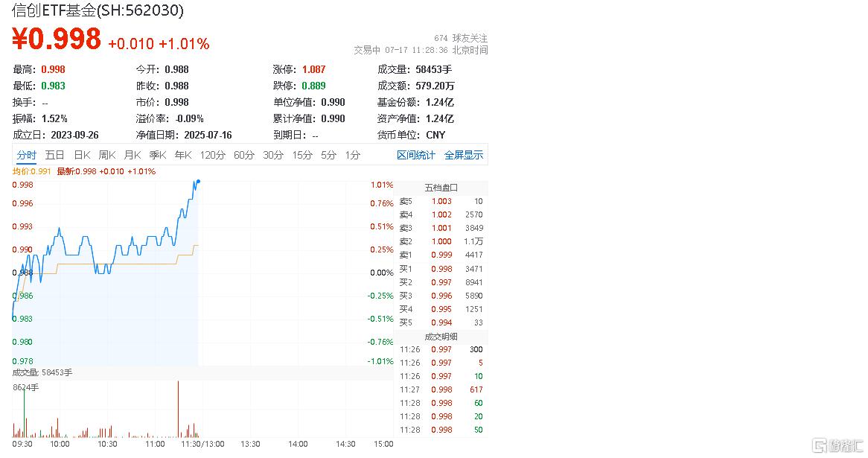Click 全屏显示 fullscreen link
This screenshot has height=458, width=868.
point(464,155)
